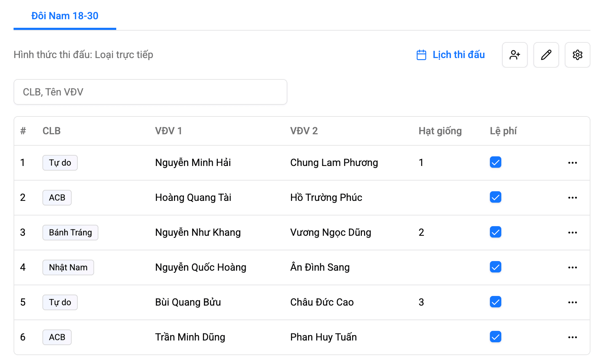Click the Bánh Tráng club tag
This screenshot has height=364, width=604.
coord(70,233)
